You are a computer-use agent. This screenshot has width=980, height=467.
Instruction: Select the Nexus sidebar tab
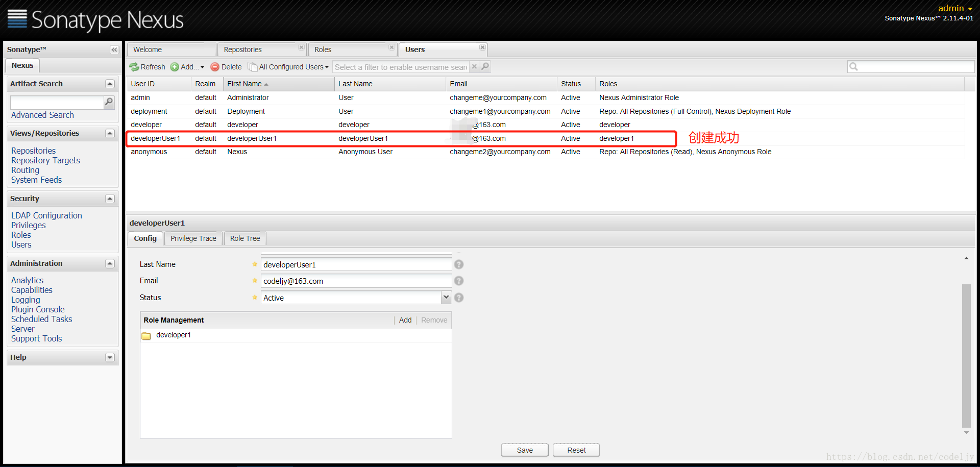(x=22, y=65)
